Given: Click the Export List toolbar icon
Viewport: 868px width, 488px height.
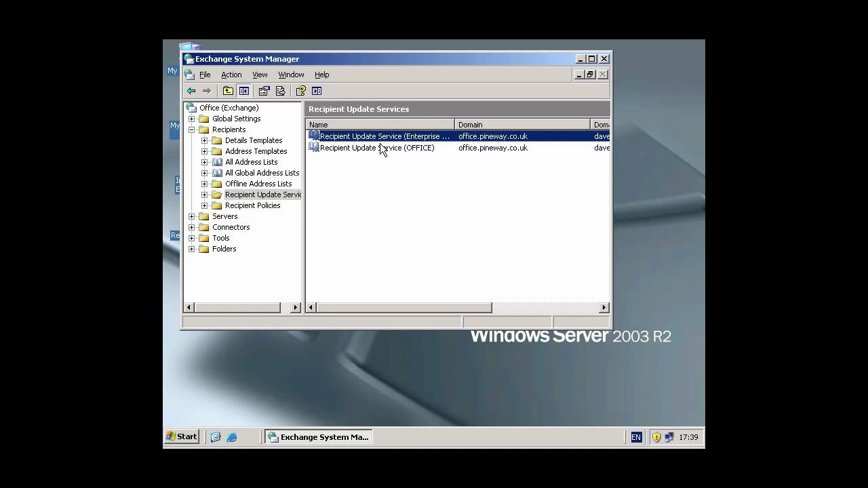Looking at the screenshot, I should (x=280, y=91).
